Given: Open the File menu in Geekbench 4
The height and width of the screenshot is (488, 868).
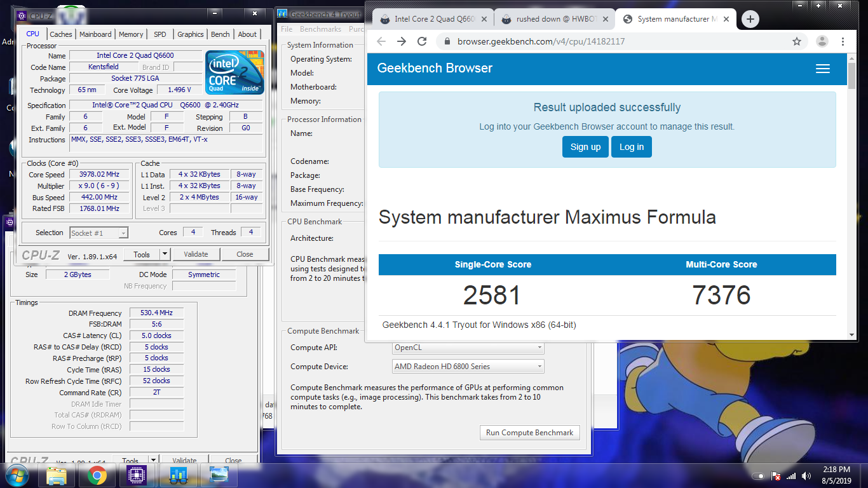Looking at the screenshot, I should pyautogui.click(x=287, y=29).
